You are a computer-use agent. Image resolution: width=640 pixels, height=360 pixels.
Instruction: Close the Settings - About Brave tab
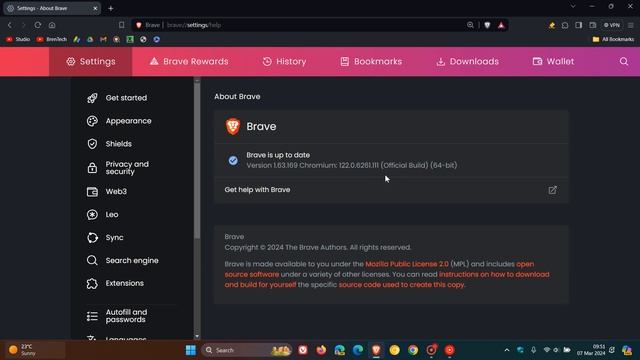95,8
